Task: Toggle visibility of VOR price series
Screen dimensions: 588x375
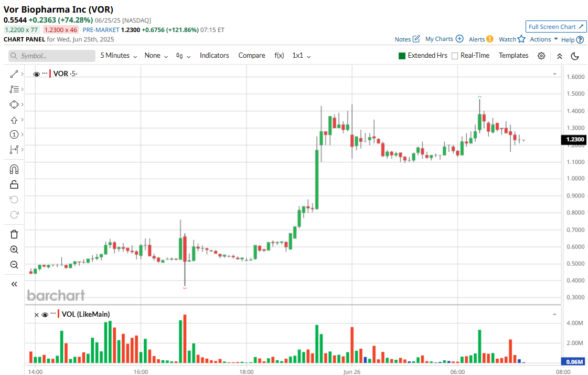Action: 36,75
